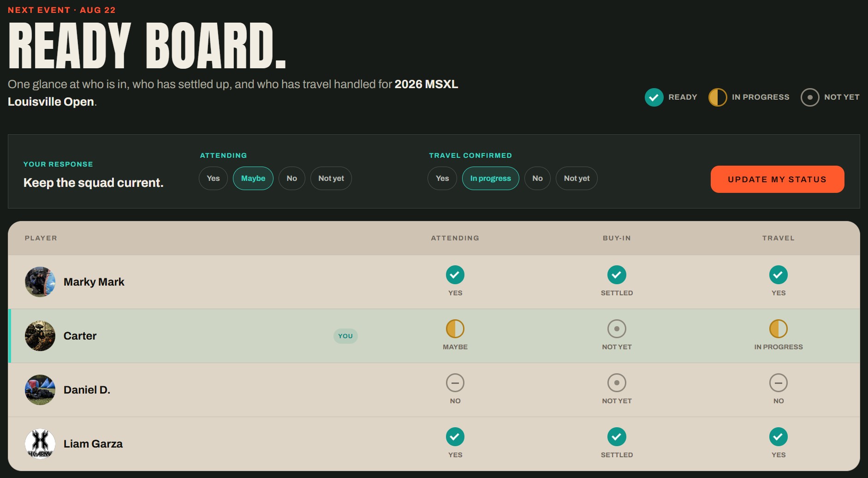Screen dimensions: 868x478
Task: Click Carter's buy-in Not Yet icon
Action: 617,329
